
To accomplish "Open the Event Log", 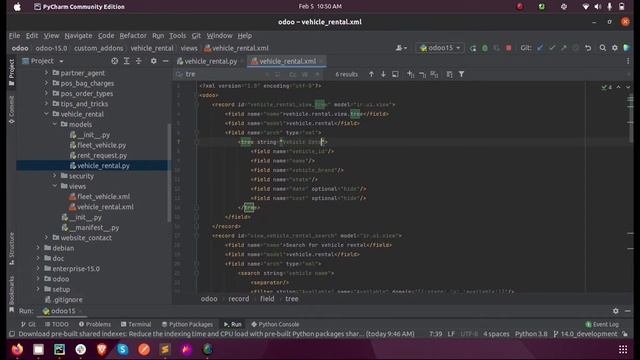I will coord(602,324).
